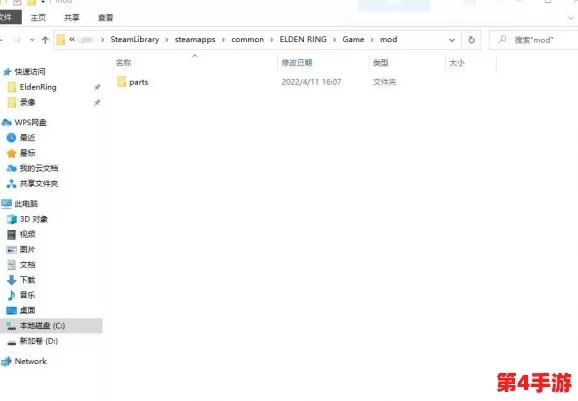Go forward with the arrow button
This screenshot has width=578, height=401.
[17, 40]
